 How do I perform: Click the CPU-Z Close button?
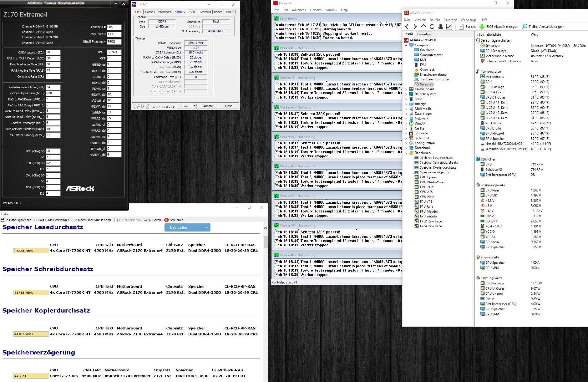229,106
